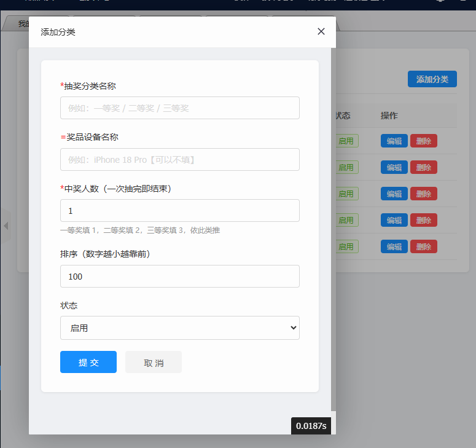Click the 启用 status tag in the second row

(x=347, y=167)
